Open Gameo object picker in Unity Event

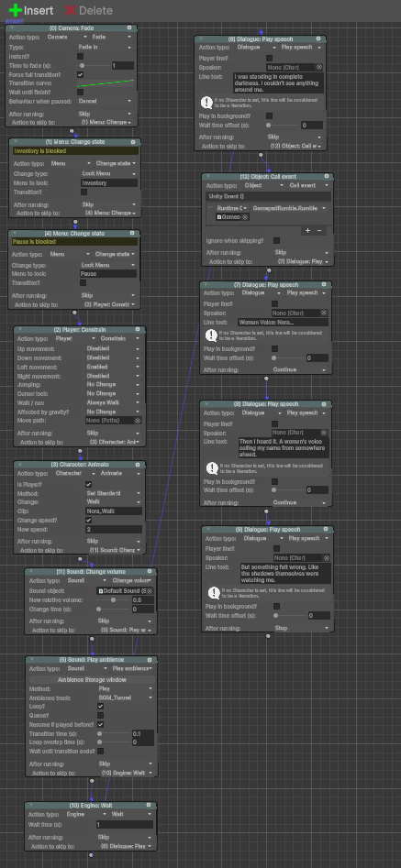244,217
